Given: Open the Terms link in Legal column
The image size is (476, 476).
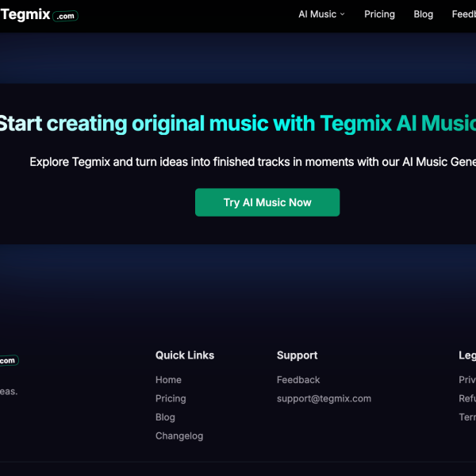Looking at the screenshot, I should (x=467, y=417).
